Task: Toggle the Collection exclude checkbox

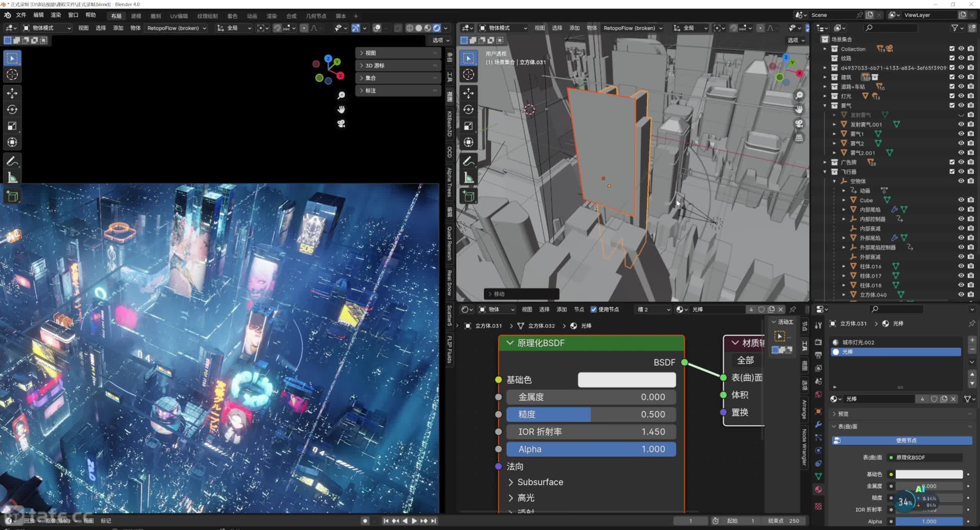Action: [952, 49]
